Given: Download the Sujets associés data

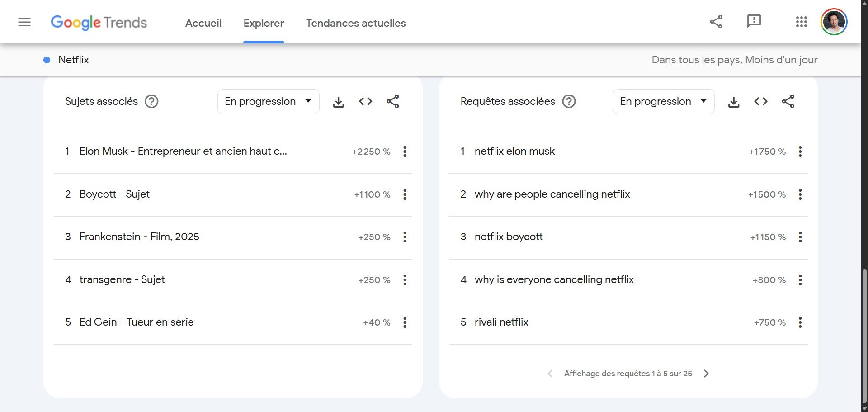Looking at the screenshot, I should click(338, 101).
